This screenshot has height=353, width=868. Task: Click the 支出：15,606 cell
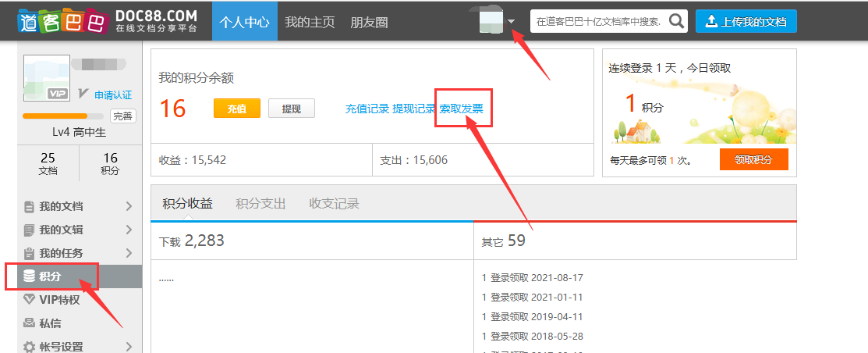click(x=484, y=160)
